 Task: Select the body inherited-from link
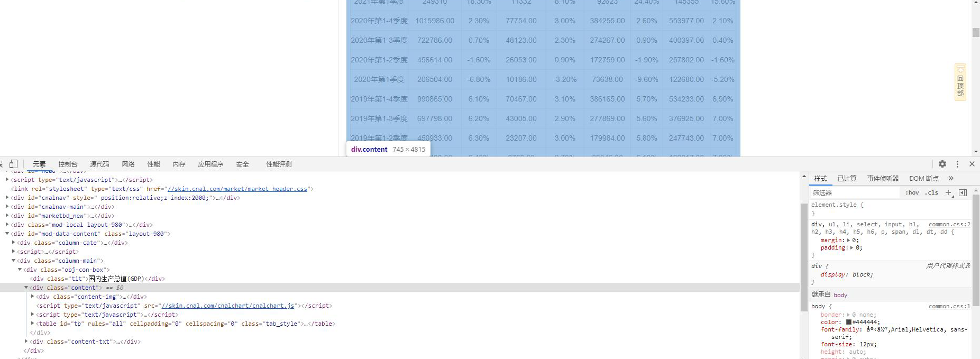pos(840,295)
